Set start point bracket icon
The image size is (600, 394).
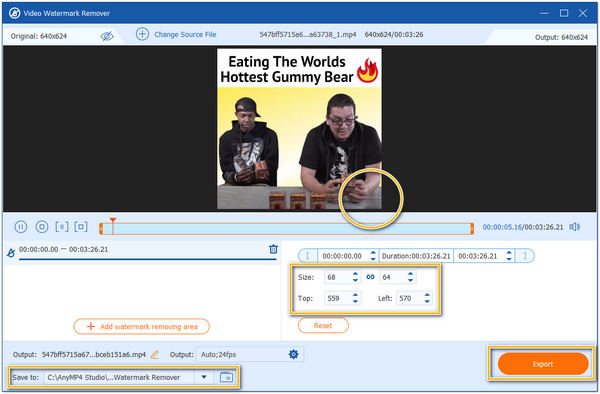click(x=62, y=227)
